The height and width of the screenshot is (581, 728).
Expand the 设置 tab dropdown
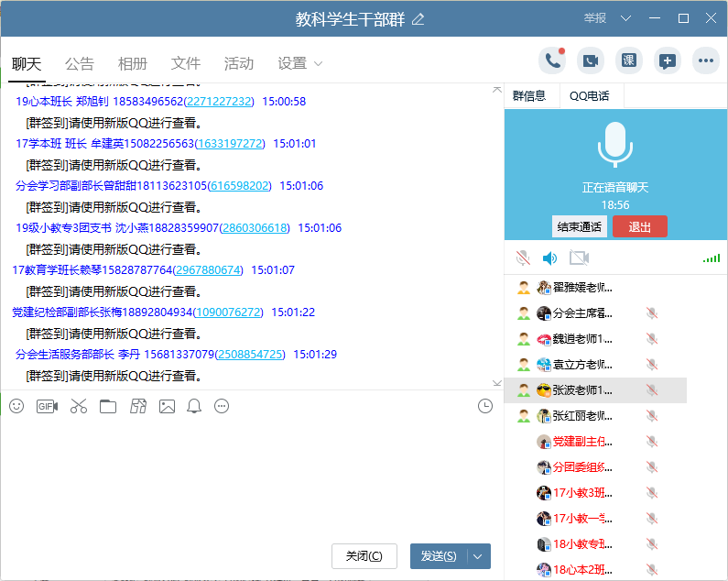(318, 63)
